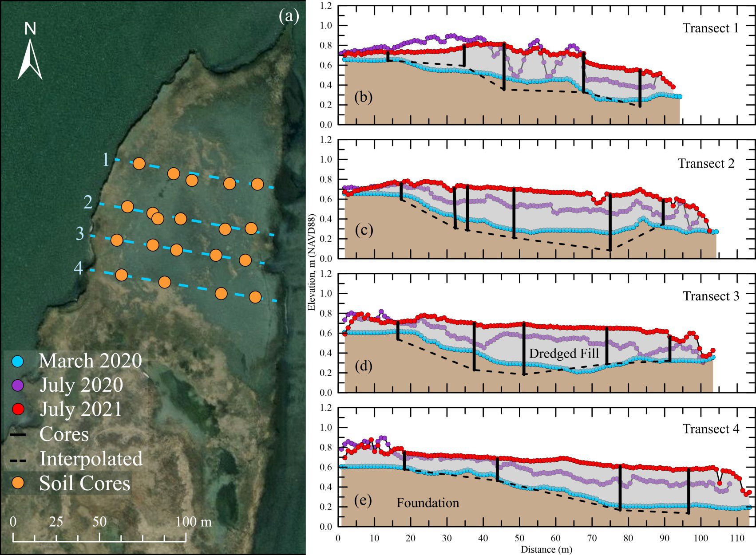Select the westernmost soil core on transect 1
Screen dimensions: 756x555
(x=139, y=163)
